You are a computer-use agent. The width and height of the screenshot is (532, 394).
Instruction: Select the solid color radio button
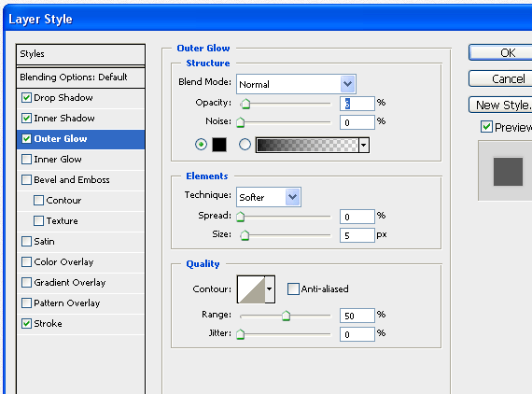pyautogui.click(x=201, y=145)
